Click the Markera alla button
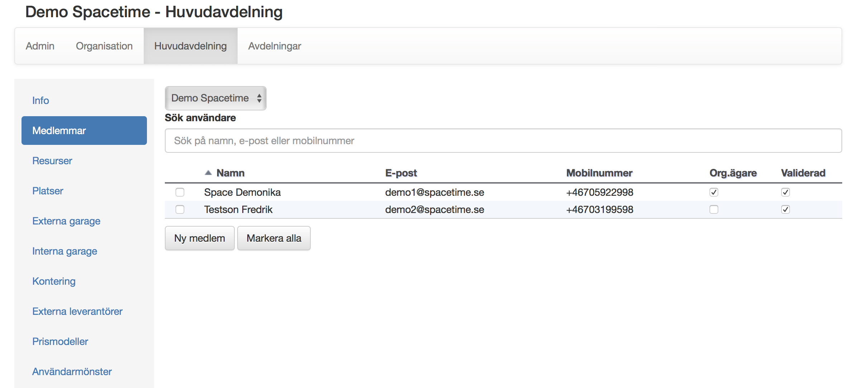The image size is (868, 388). 274,238
